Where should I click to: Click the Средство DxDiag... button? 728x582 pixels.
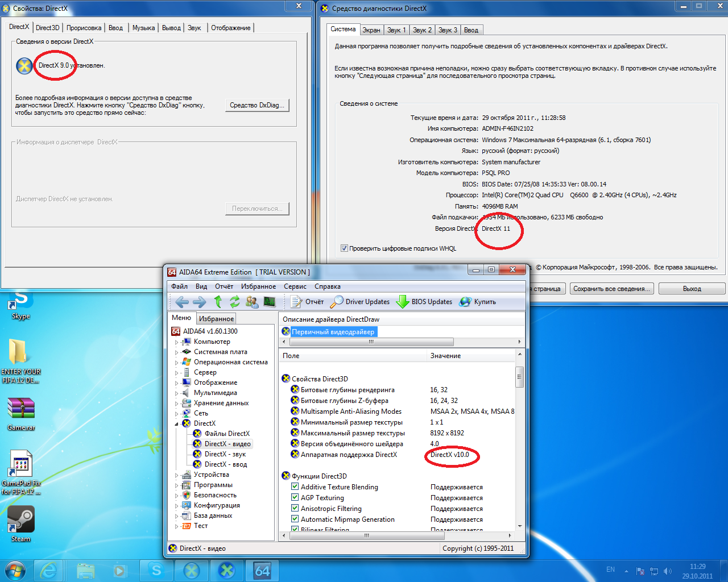point(257,105)
